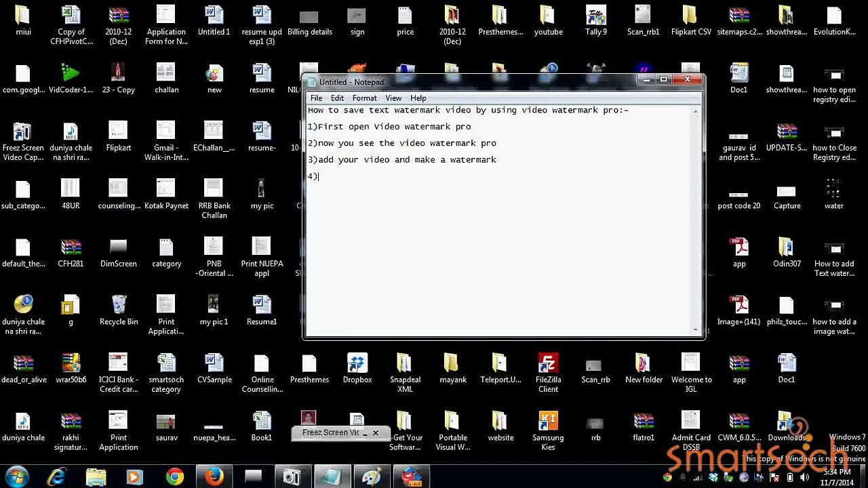The height and width of the screenshot is (488, 868).
Task: Select the New folder desktop icon
Action: pos(644,368)
